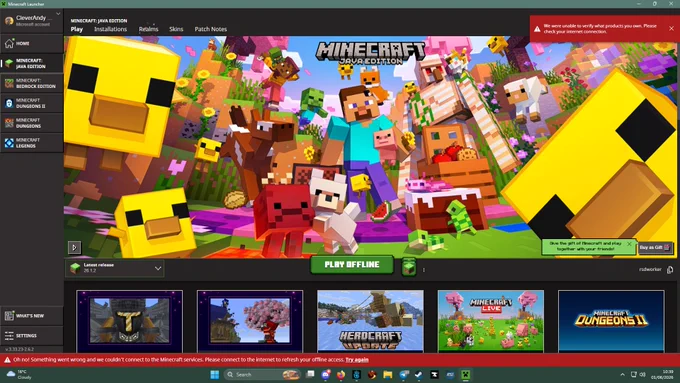Open Firefox from the taskbar
Image resolution: width=680 pixels, height=383 pixels.
(341, 374)
